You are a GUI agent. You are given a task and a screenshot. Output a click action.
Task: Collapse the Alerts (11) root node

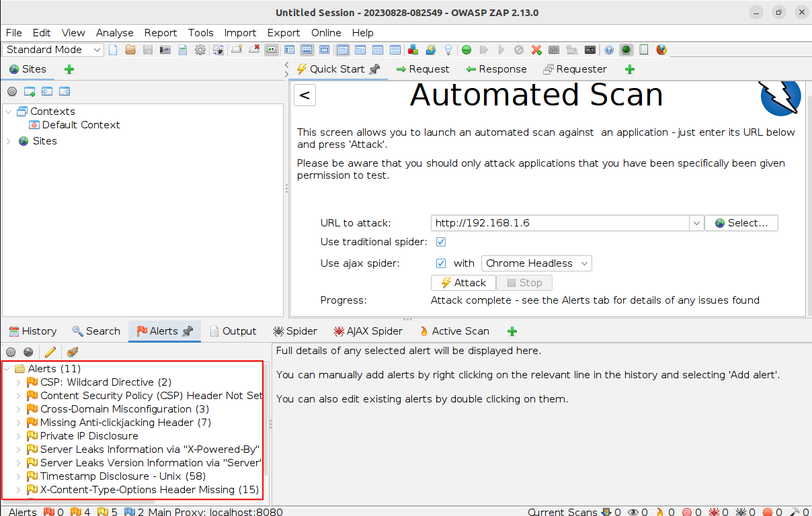[x=7, y=369]
